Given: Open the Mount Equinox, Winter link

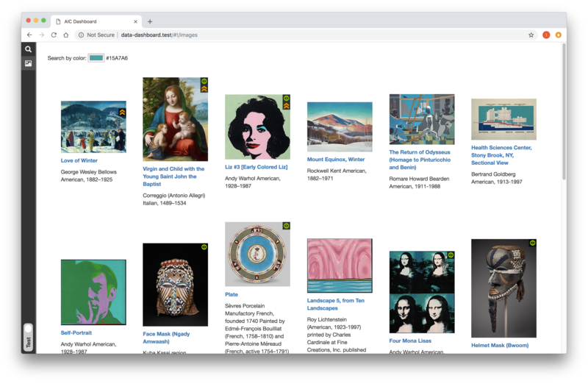Looking at the screenshot, I should pyautogui.click(x=336, y=159).
